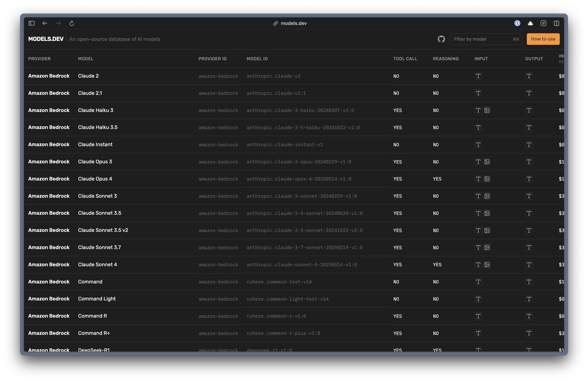Open the split view icon in the toolbar
Image resolution: width=588 pixels, height=382 pixels.
556,23
